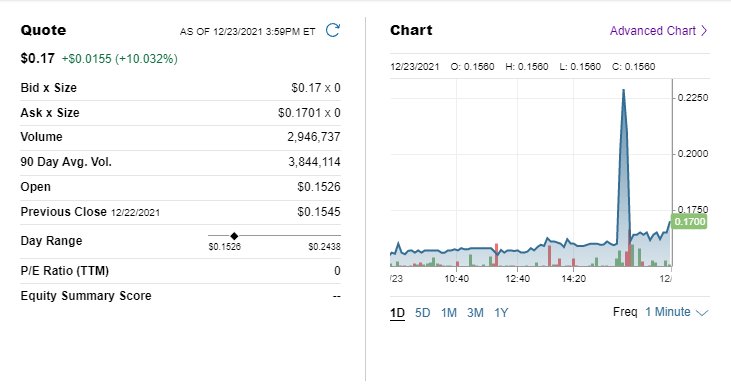
Task: Switch chart to 5D range
Action: (x=422, y=313)
